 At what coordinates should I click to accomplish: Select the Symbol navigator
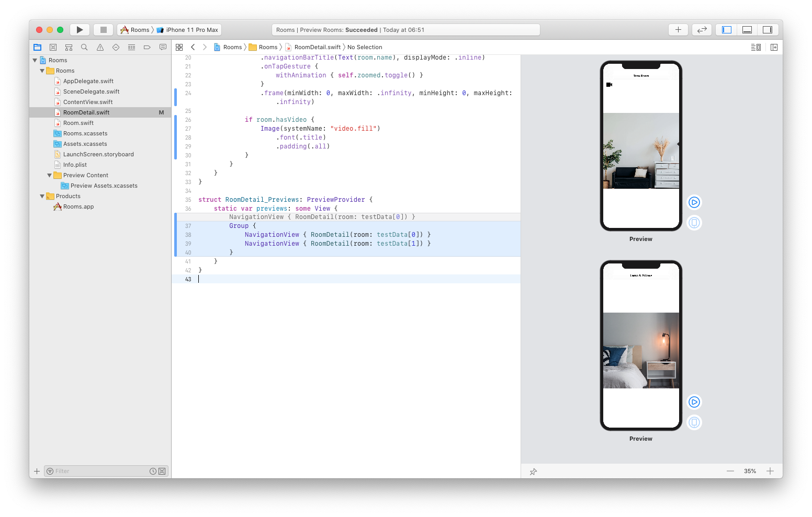pyautogui.click(x=69, y=47)
